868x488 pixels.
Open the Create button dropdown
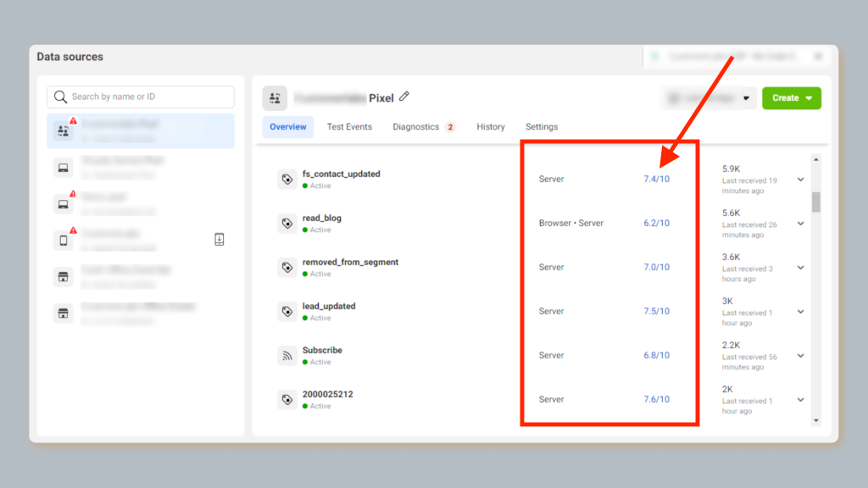click(792, 98)
